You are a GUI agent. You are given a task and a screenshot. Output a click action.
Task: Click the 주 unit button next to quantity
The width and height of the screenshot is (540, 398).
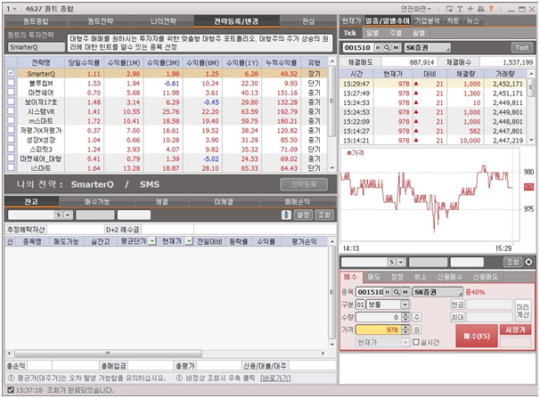pos(416,317)
